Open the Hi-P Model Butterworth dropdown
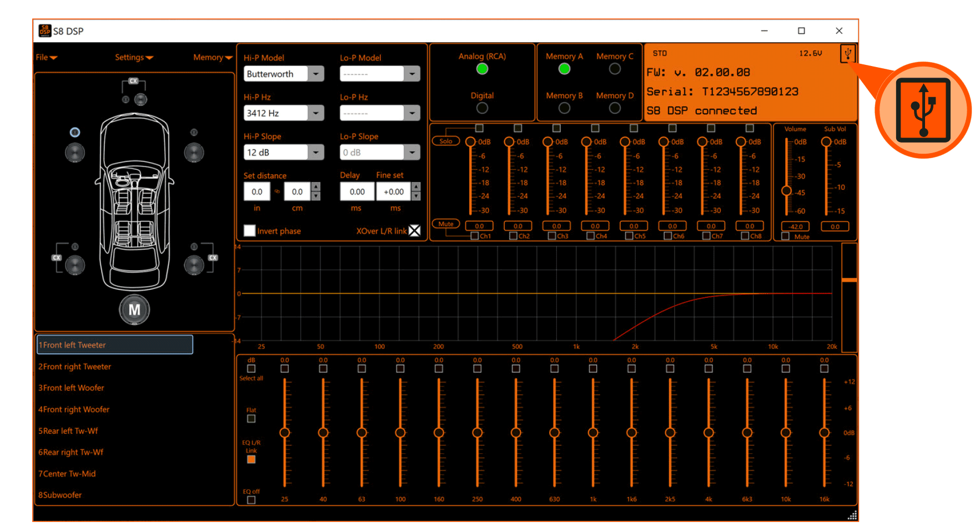Image resolution: width=980 pixels, height=532 pixels. point(316,74)
